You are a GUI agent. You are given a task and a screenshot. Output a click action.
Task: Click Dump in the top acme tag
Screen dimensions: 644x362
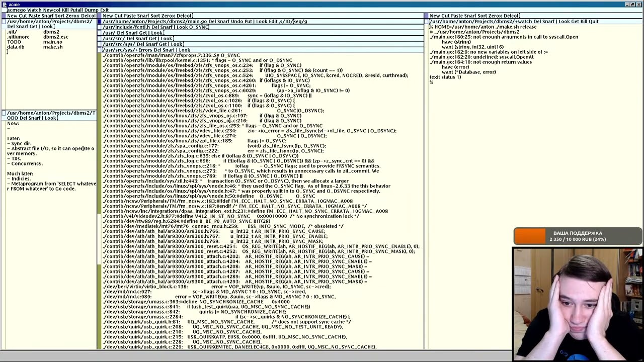pyautogui.click(x=92, y=10)
